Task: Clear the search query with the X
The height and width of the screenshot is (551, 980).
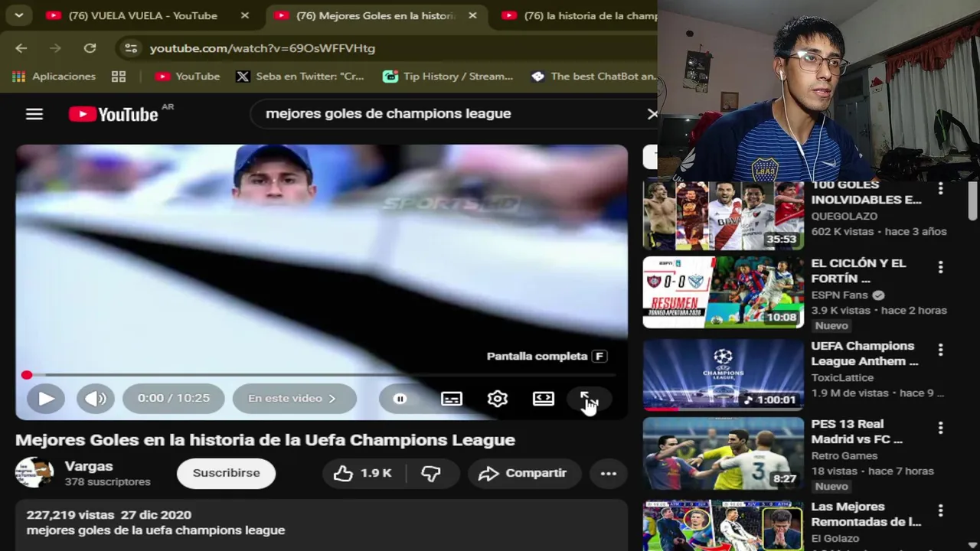Action: 652,114
